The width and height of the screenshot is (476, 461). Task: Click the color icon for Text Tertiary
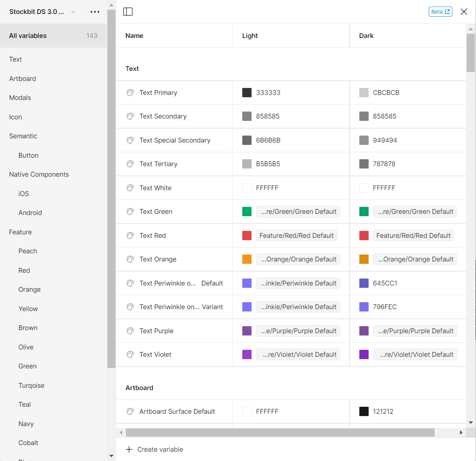click(130, 164)
